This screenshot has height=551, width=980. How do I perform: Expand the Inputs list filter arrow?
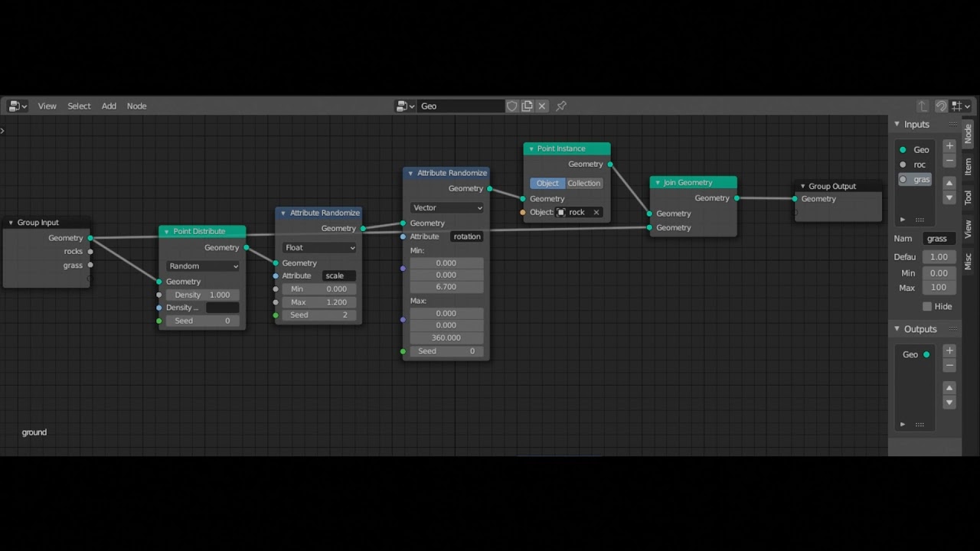(903, 220)
